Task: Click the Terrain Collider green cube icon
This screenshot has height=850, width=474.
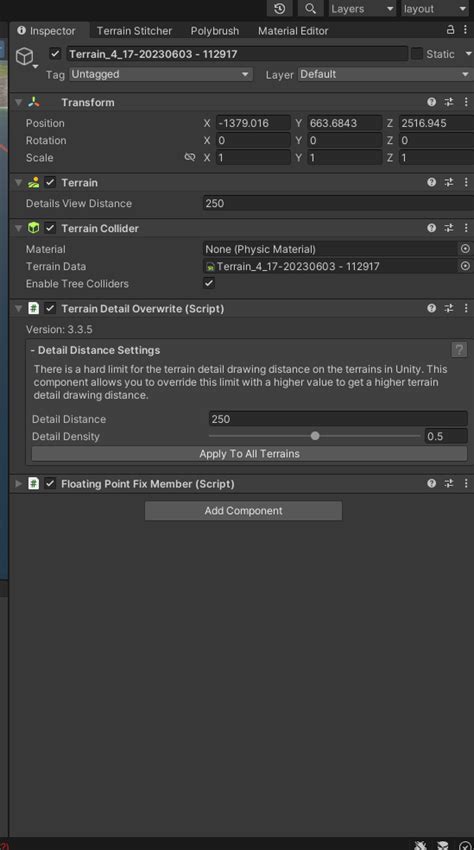Action: [34, 228]
